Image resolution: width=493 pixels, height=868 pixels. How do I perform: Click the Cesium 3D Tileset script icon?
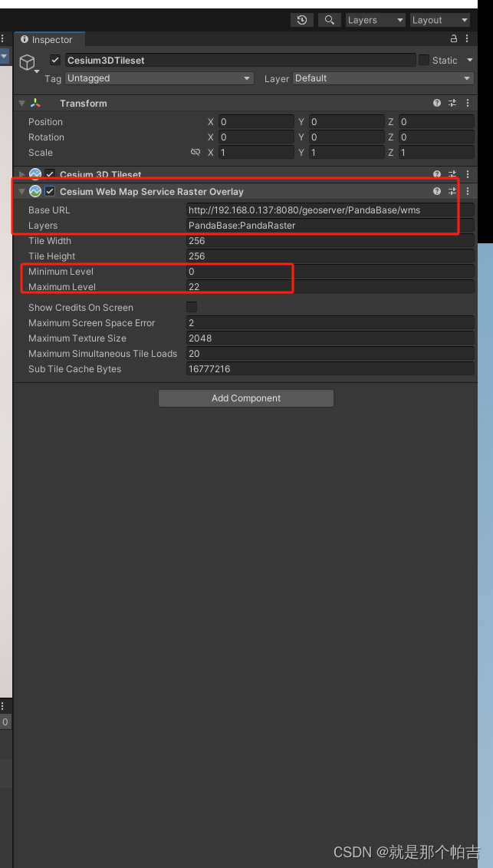pos(35,174)
